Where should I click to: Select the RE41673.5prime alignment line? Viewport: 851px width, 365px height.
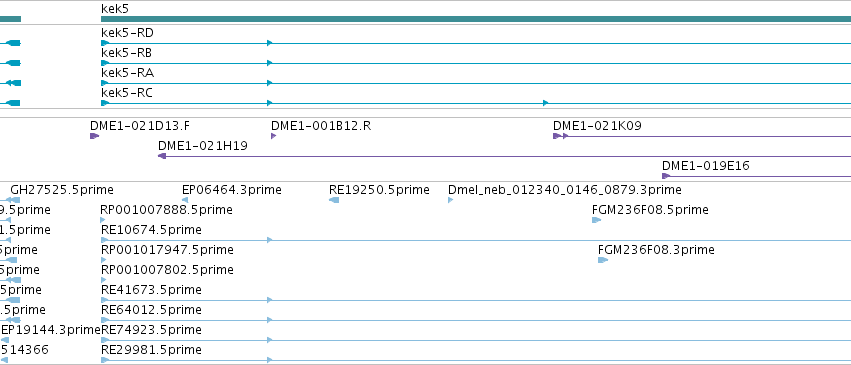[x=476, y=300]
